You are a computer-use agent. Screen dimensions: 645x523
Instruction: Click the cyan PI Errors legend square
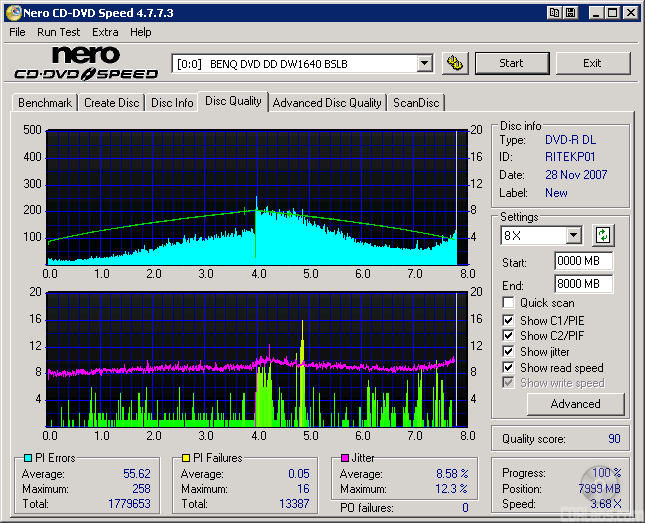click(27, 458)
